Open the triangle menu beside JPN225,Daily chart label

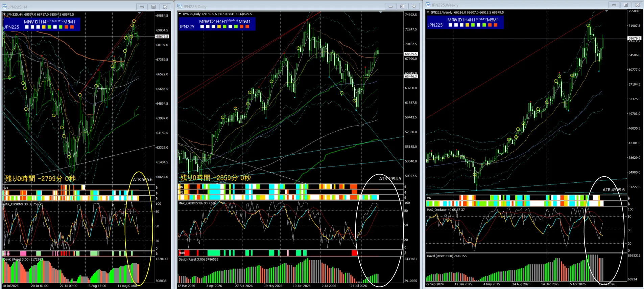click(x=180, y=14)
